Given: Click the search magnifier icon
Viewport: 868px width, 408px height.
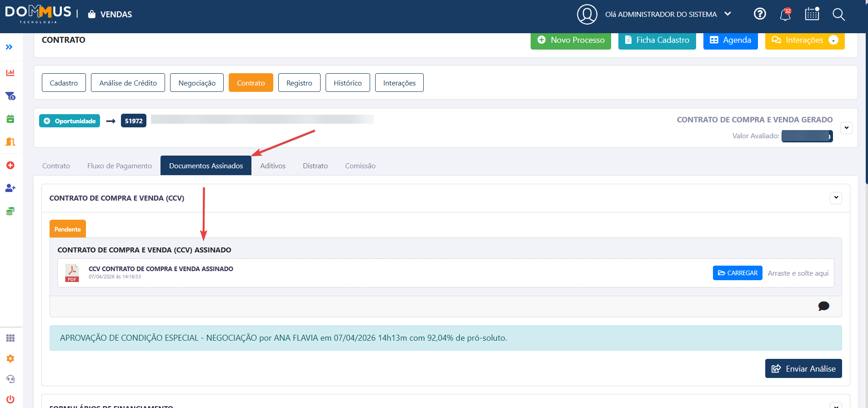Looking at the screenshot, I should 838,15.
